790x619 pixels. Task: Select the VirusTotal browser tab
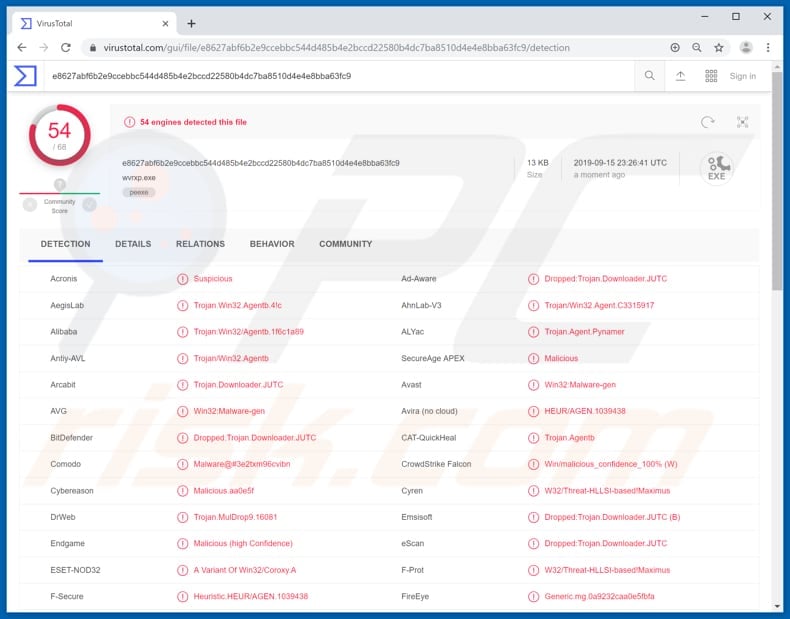pyautogui.click(x=94, y=23)
